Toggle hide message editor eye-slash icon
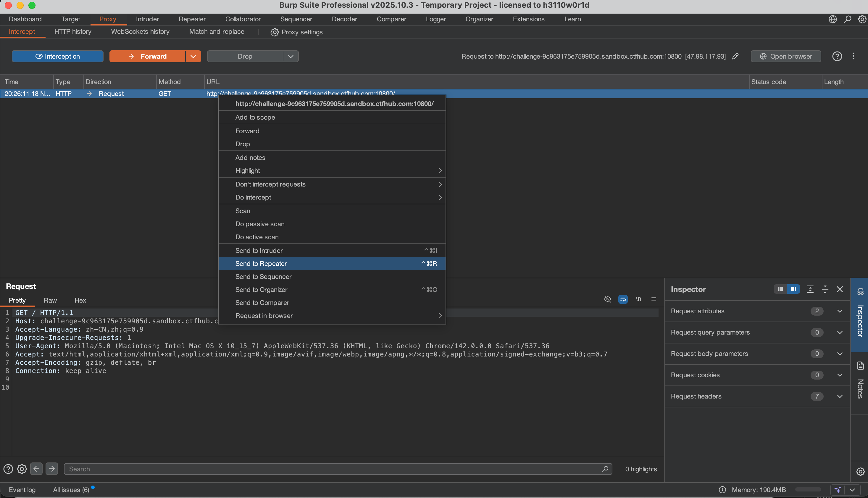Viewport: 868px width, 498px height. (607, 299)
